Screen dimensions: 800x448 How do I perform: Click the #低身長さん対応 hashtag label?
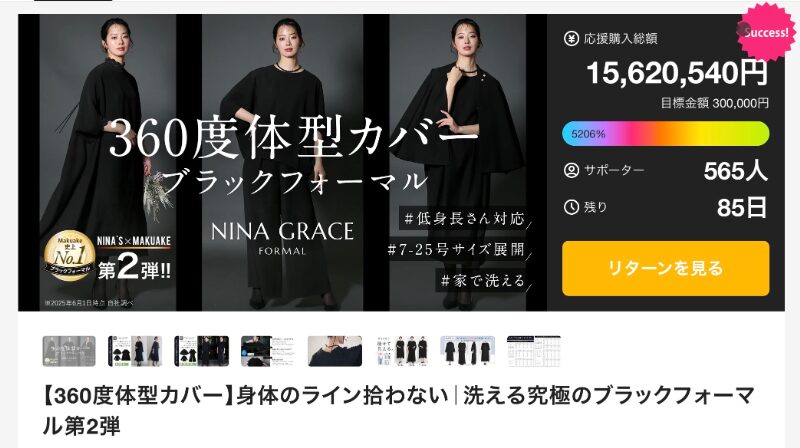[464, 219]
